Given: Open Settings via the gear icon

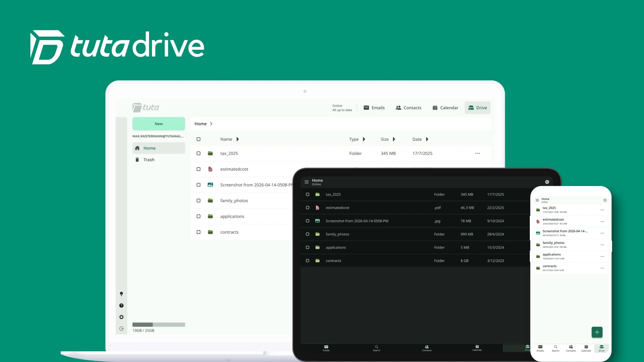Looking at the screenshot, I should pos(122,317).
